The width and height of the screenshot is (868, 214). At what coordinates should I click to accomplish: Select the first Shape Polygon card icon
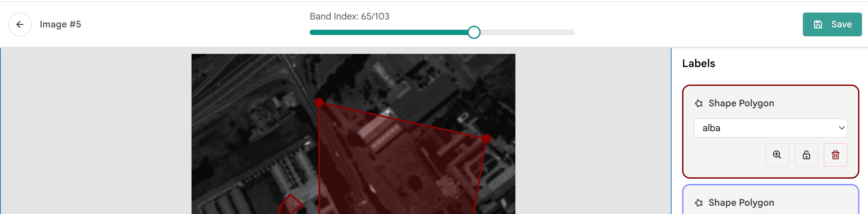(x=699, y=103)
